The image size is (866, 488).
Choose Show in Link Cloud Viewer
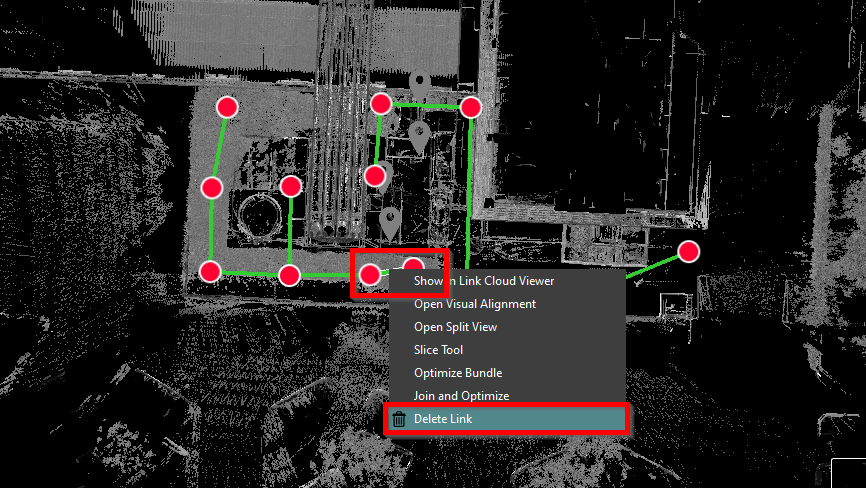(x=484, y=281)
